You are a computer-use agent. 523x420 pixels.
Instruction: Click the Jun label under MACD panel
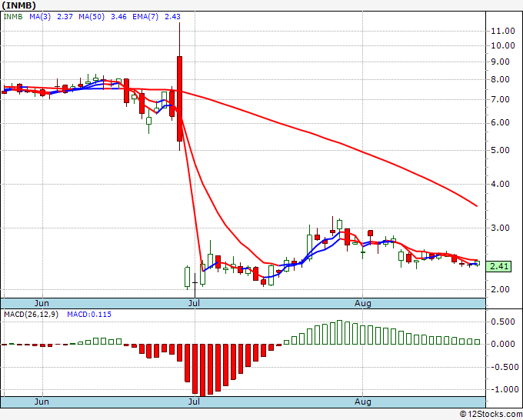pyautogui.click(x=42, y=402)
